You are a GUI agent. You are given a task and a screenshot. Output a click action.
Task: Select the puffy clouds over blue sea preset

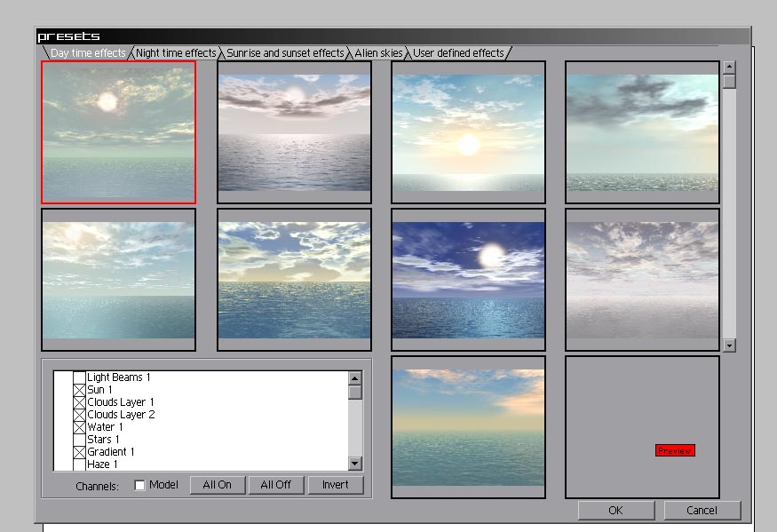tap(294, 280)
